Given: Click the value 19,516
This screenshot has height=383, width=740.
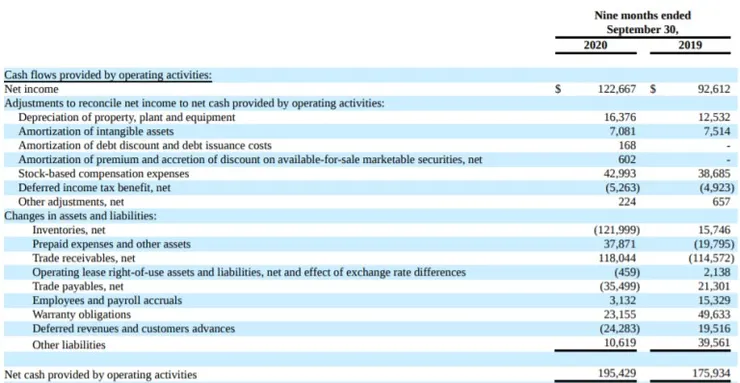Looking at the screenshot, I should click(715, 328).
